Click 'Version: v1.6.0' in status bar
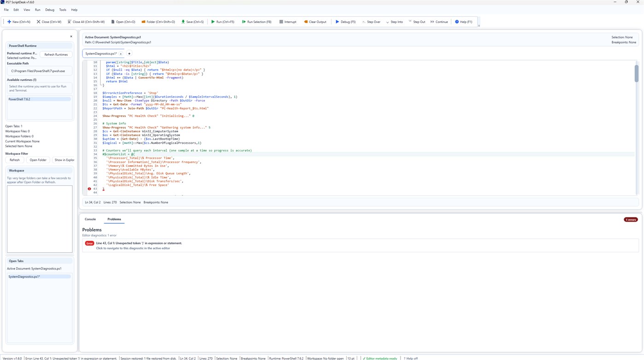Image resolution: width=644 pixels, height=360 pixels. coord(12,358)
